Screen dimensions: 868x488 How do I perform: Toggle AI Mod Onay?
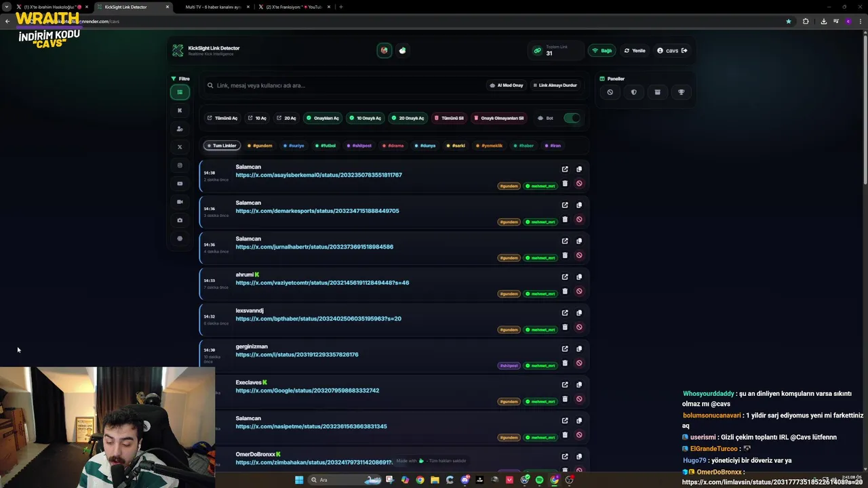(507, 85)
